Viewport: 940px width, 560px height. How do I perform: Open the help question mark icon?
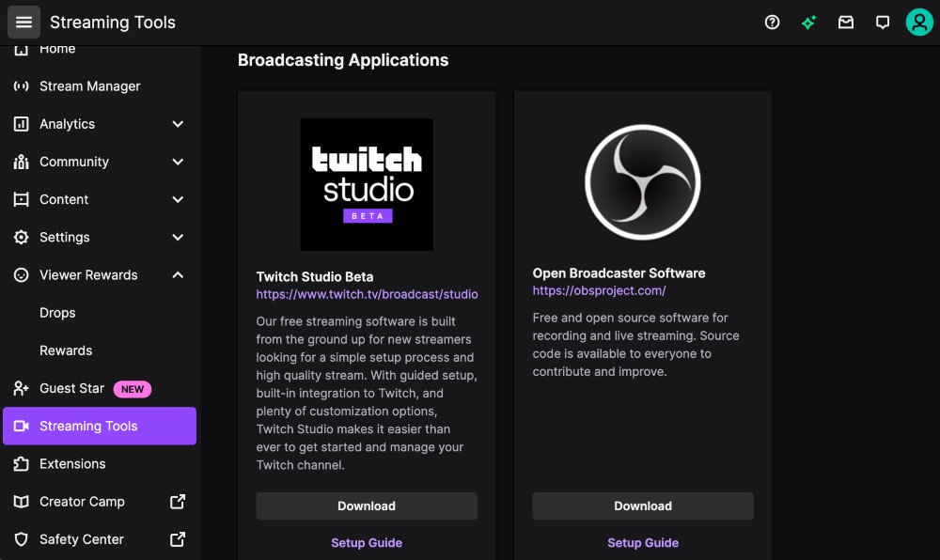pyautogui.click(x=772, y=22)
